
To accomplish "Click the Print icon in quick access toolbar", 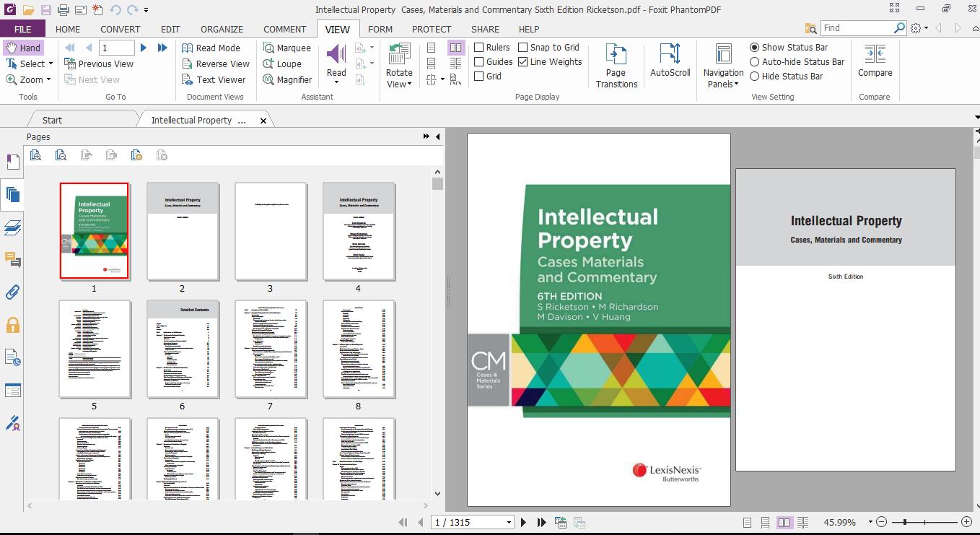I will (x=63, y=10).
